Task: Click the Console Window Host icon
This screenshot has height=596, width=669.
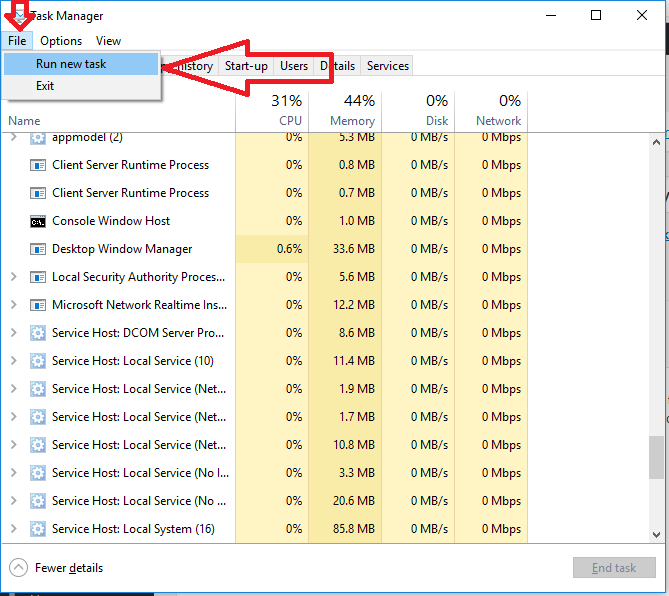Action: tap(38, 221)
